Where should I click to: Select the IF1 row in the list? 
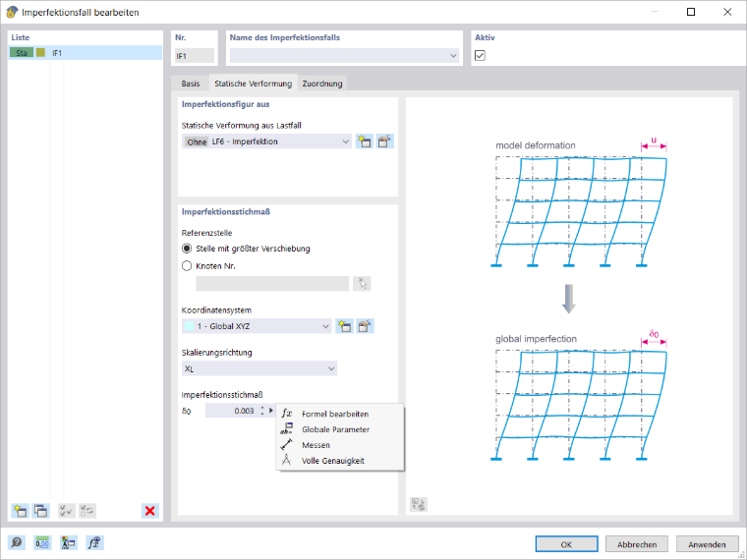pyautogui.click(x=86, y=52)
